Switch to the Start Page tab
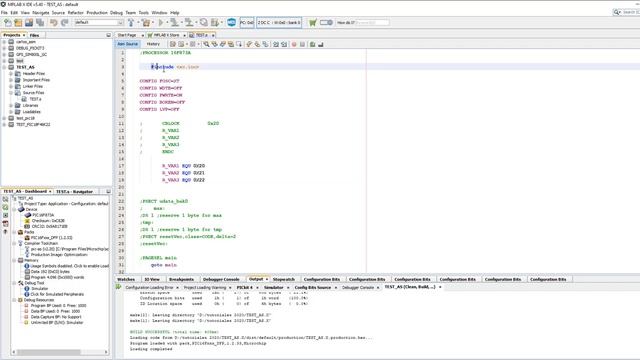The image size is (640, 360). (x=127, y=35)
